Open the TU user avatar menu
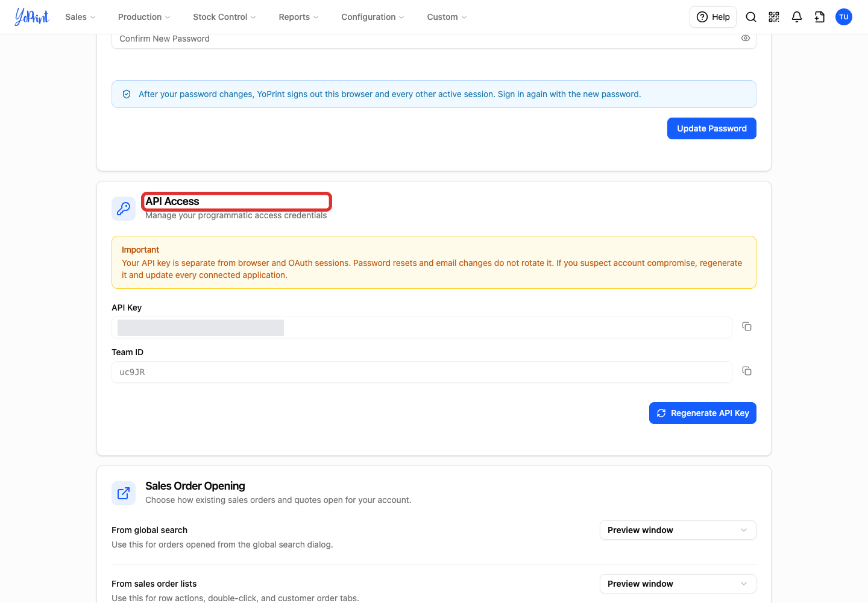Image resolution: width=868 pixels, height=603 pixels. tap(844, 17)
